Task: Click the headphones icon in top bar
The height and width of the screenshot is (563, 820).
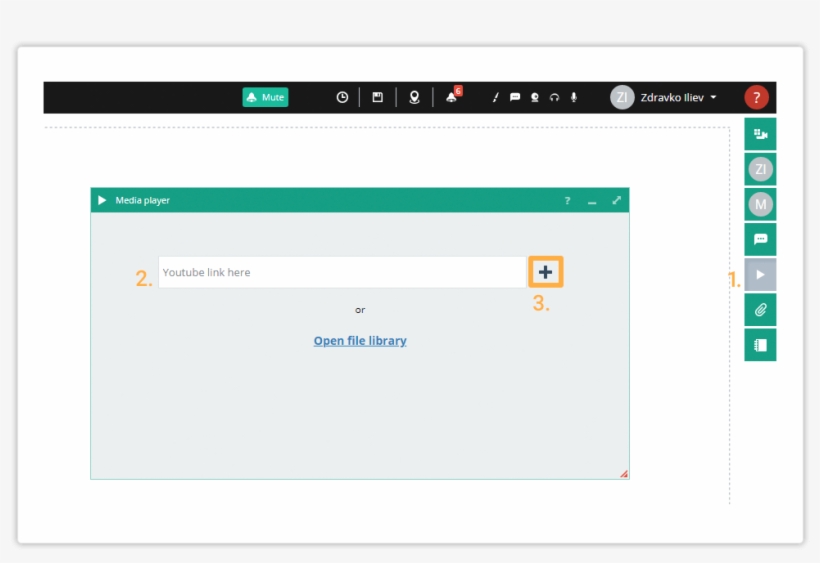Action: [x=554, y=98]
